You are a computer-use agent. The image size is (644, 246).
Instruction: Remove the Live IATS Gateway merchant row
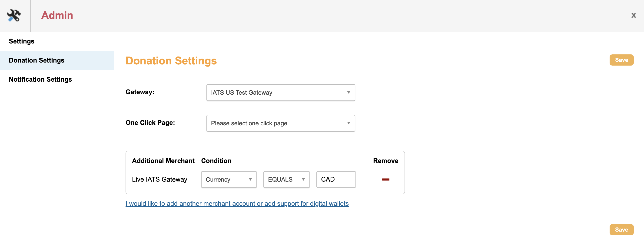click(x=385, y=179)
